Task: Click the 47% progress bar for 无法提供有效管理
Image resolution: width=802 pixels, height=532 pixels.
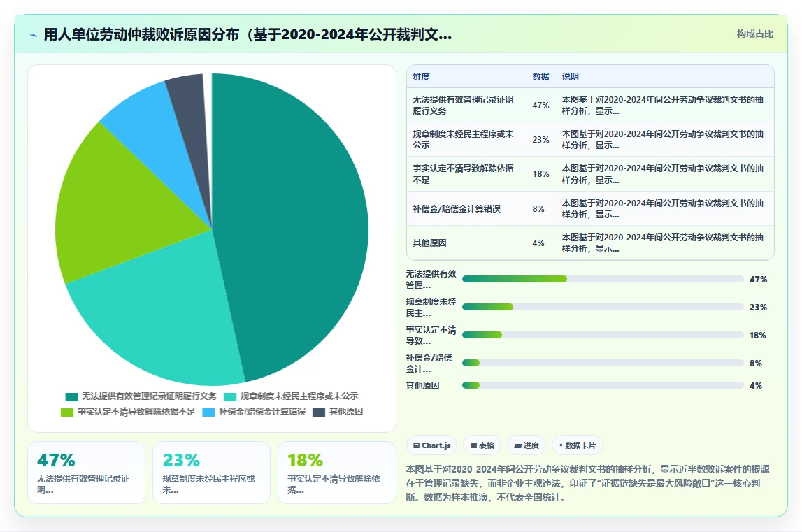Action: 603,279
